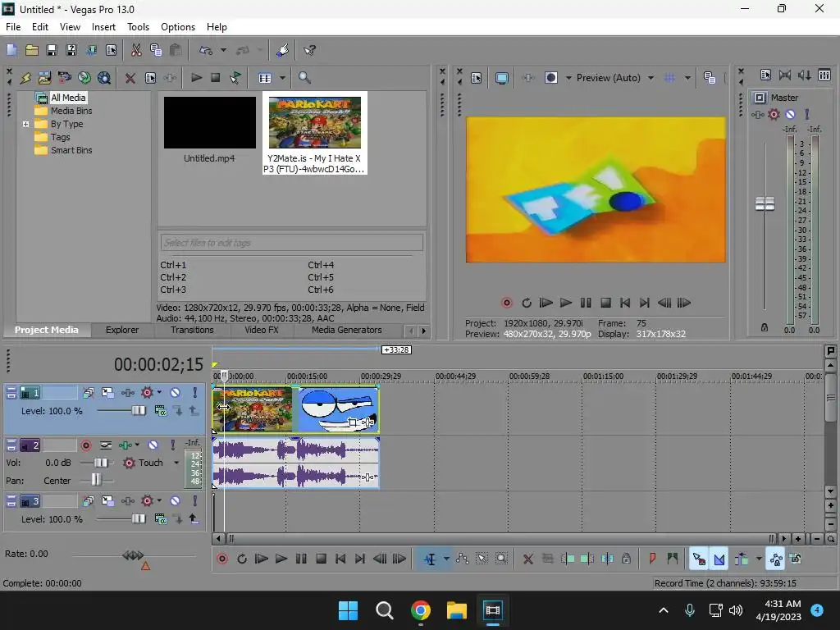
Task: Toggle Lock Envelopes to Events button
Action: pyautogui.click(x=775, y=559)
